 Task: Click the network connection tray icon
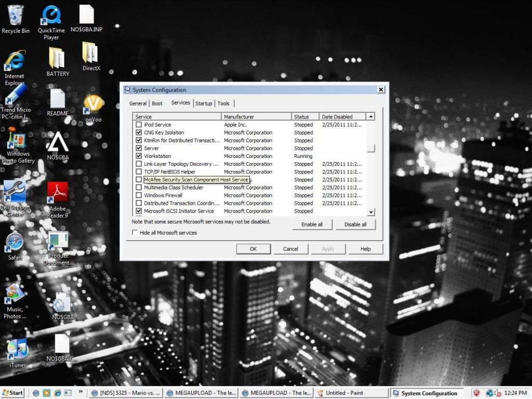[489, 393]
